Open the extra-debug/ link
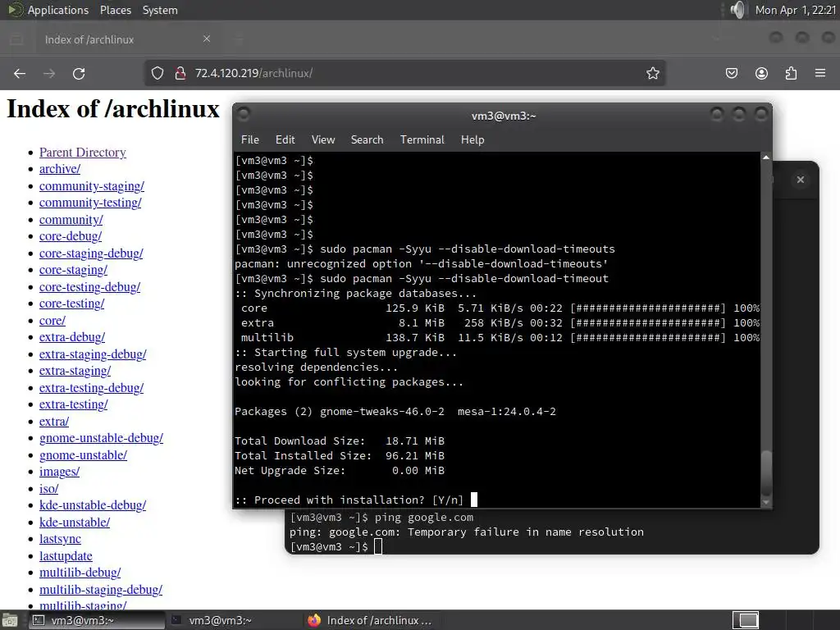 (72, 337)
